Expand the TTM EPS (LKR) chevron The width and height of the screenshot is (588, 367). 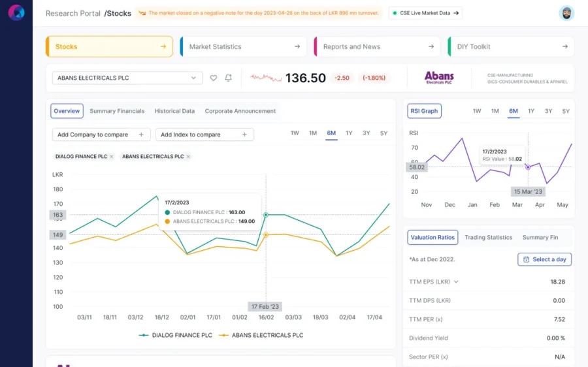pos(456,282)
